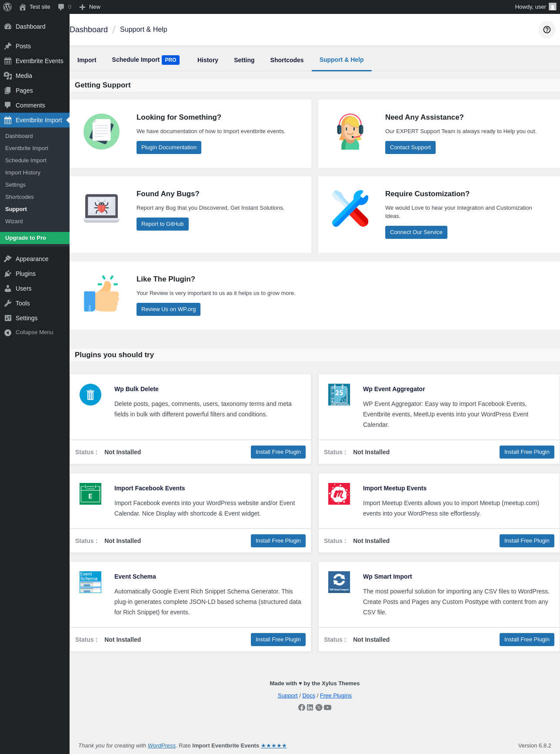Viewport: 560px width, 754px height.
Task: Click the WordPress link in footer
Action: coord(161,746)
